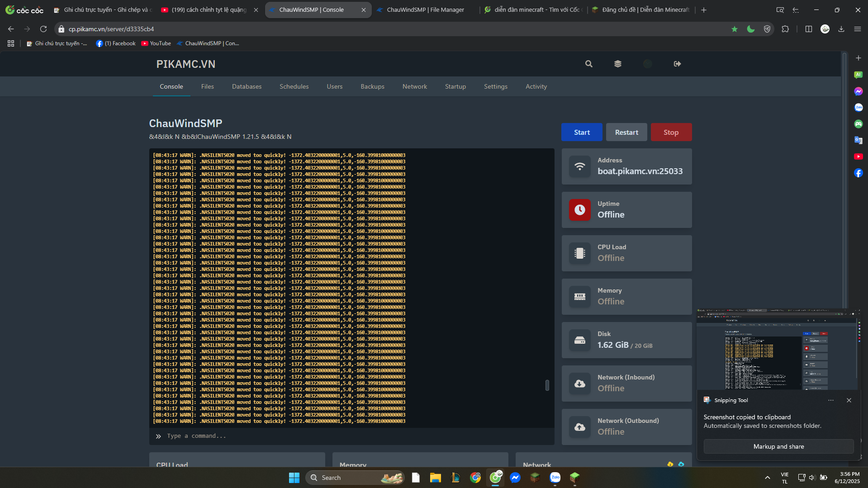Image resolution: width=868 pixels, height=488 pixels.
Task: Open the taskbar clock and date
Action: tap(847, 478)
